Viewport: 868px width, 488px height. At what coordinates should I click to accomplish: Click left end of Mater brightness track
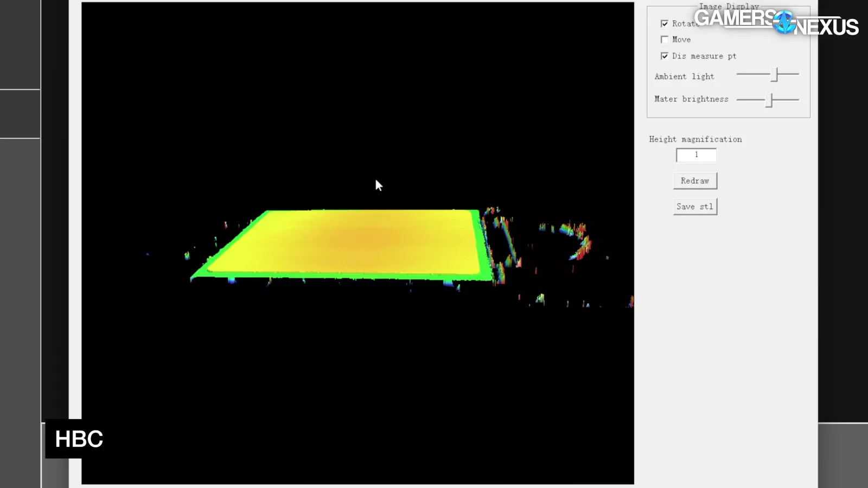[x=739, y=100]
